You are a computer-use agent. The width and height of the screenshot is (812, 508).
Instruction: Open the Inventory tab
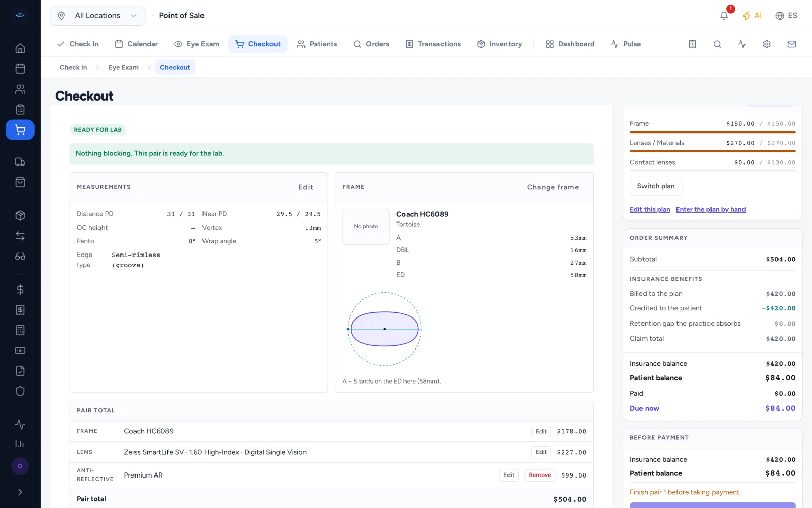point(499,44)
